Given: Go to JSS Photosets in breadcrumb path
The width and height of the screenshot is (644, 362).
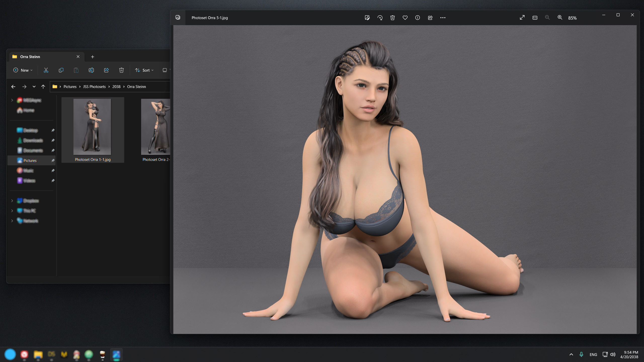Looking at the screenshot, I should tap(94, 86).
